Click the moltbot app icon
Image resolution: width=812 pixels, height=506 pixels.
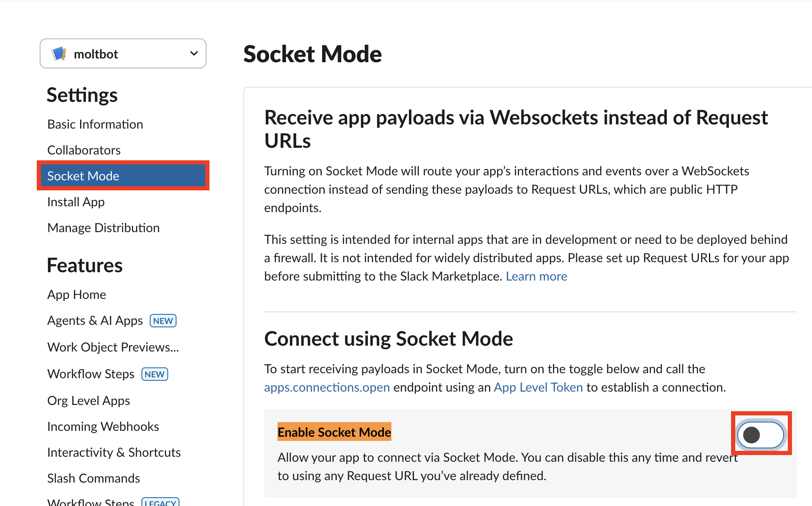[59, 54]
